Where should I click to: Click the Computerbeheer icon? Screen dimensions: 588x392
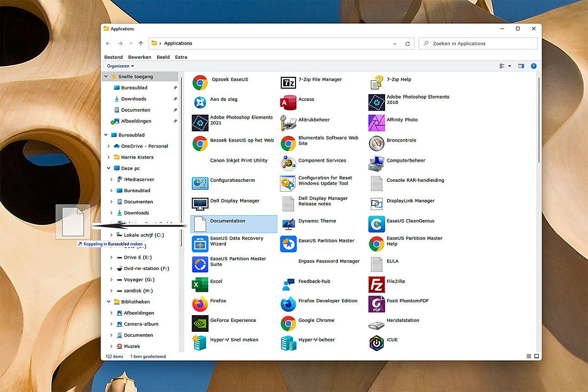376,163
